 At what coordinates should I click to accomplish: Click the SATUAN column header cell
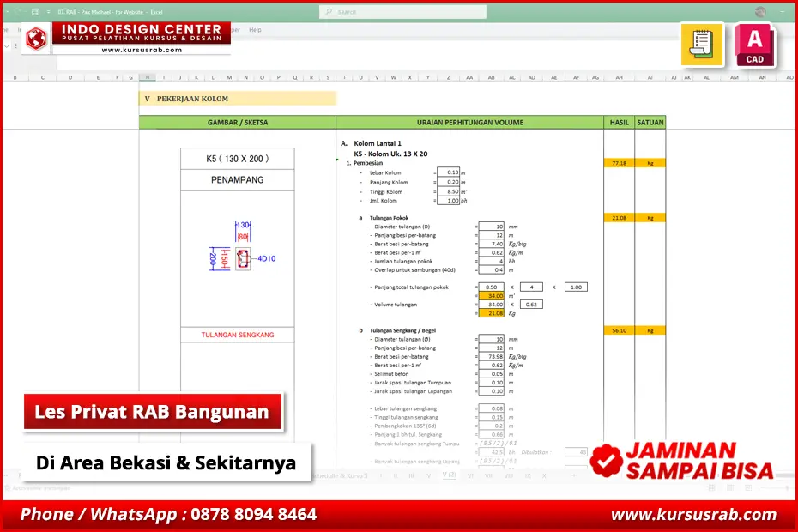pyautogui.click(x=650, y=122)
